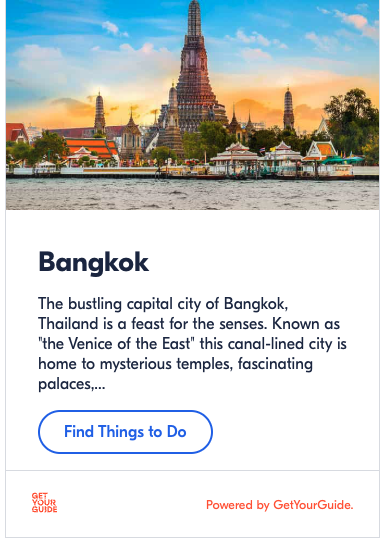
Task: Select the Bangkok heading title
Action: point(94,263)
